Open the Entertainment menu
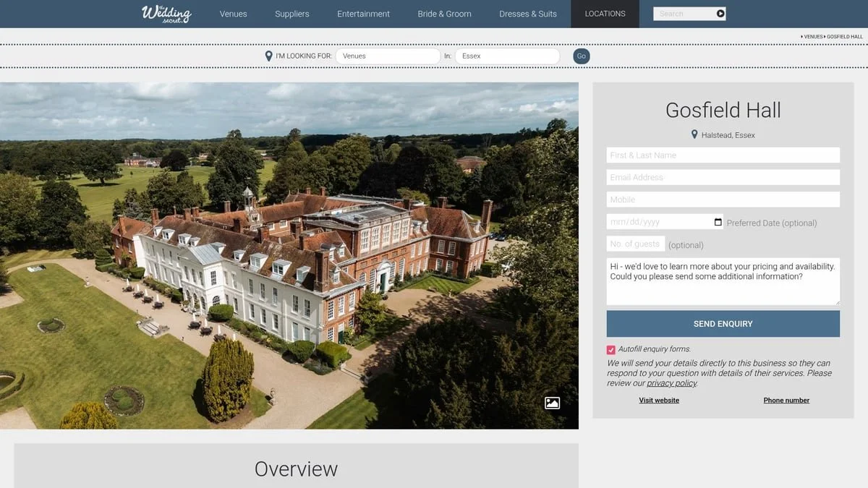This screenshot has width=868, height=488. [363, 14]
